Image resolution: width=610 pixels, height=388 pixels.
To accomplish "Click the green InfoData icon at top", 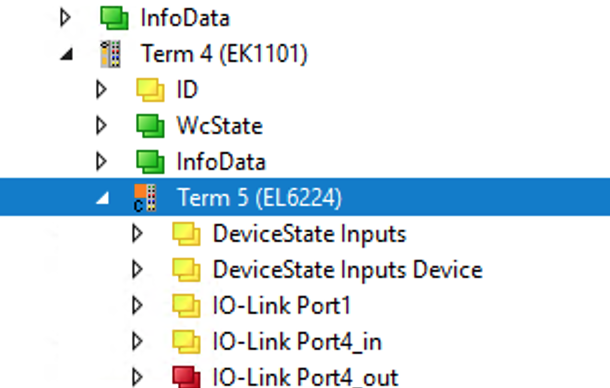I will click(x=114, y=18).
